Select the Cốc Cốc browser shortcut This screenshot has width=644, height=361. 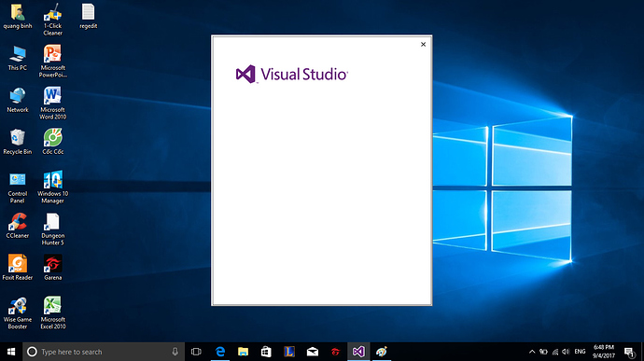[52, 142]
